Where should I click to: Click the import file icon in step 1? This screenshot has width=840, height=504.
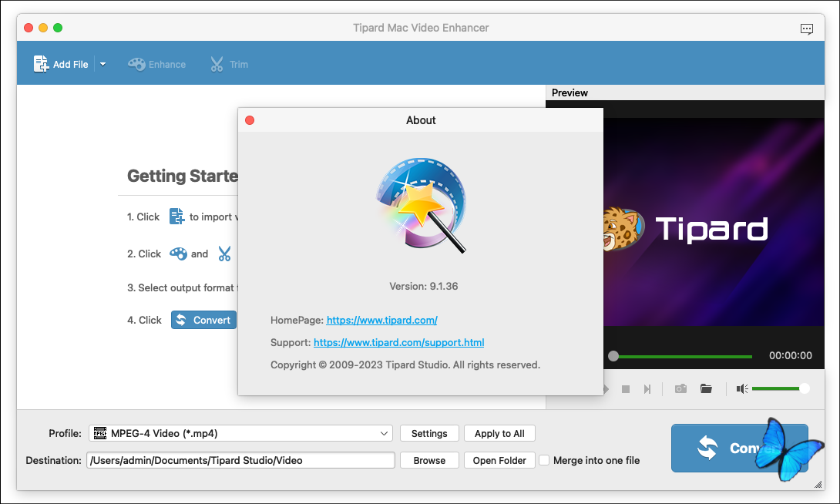176,217
